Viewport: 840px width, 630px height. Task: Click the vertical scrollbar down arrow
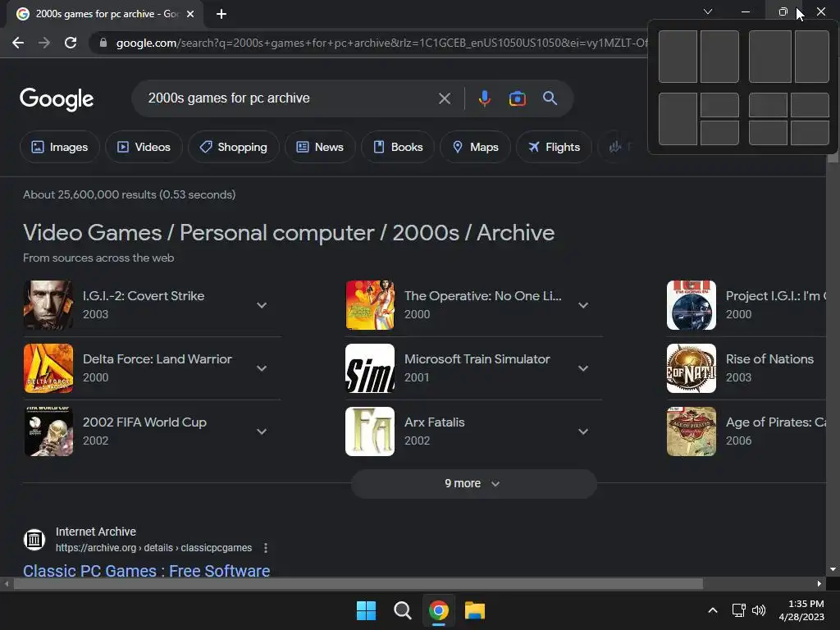tap(833, 569)
